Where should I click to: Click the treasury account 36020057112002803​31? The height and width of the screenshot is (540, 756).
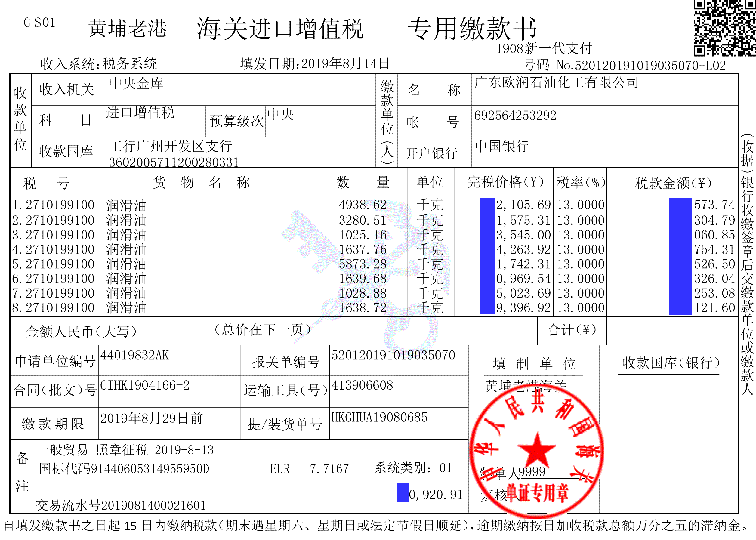pyautogui.click(x=174, y=162)
